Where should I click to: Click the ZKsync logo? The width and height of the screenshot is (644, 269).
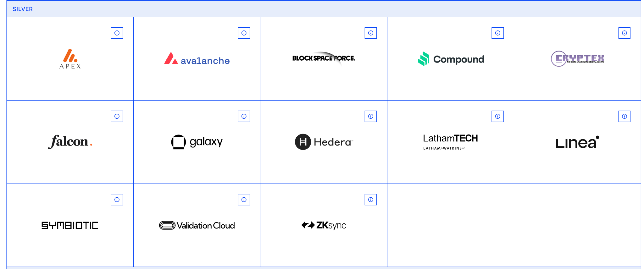click(x=324, y=225)
